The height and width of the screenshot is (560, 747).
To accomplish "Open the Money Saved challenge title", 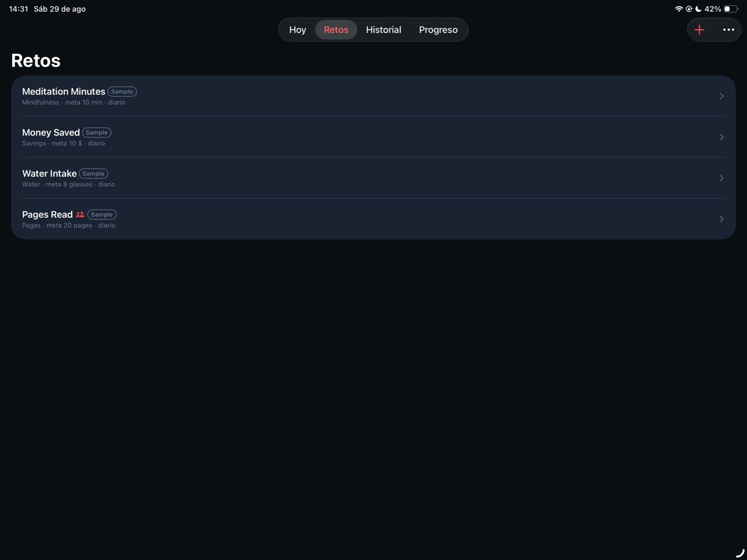I will (x=51, y=133).
